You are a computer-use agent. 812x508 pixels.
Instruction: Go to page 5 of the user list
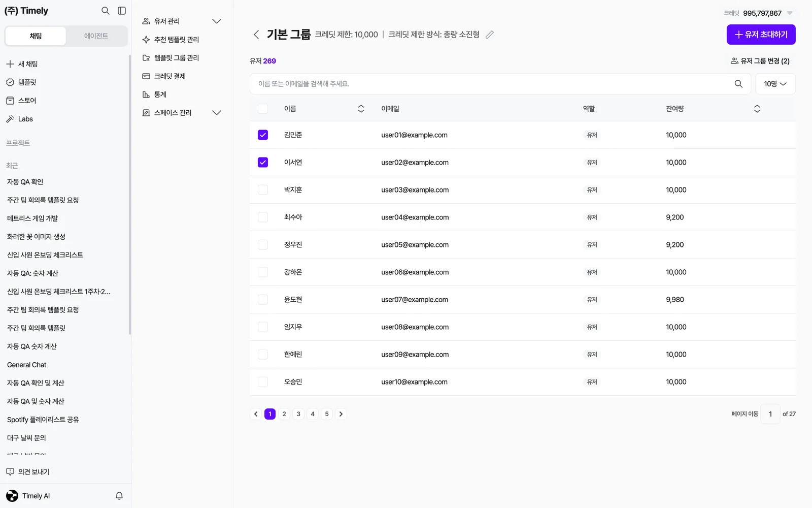(327, 414)
